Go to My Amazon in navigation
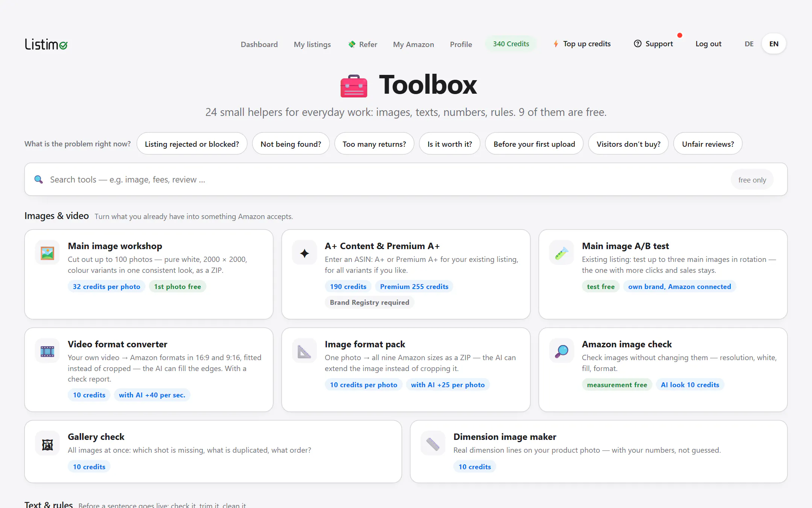Screen dimensions: 812x508 414,44
